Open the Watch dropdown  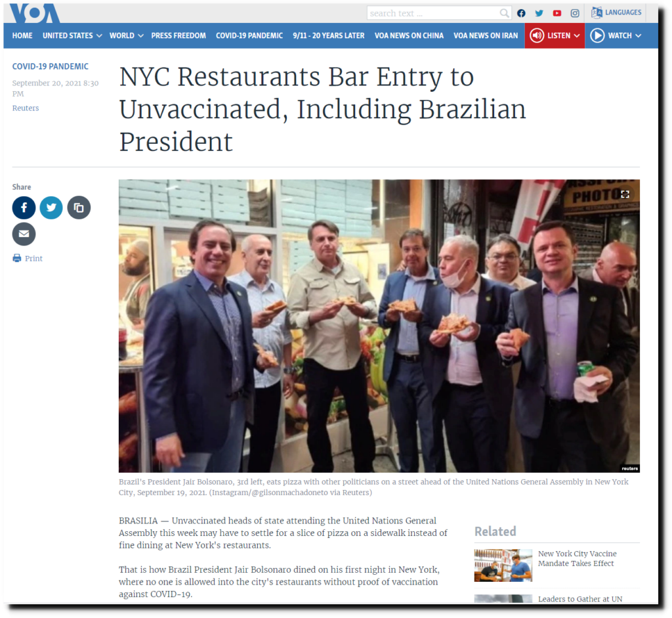click(x=616, y=35)
